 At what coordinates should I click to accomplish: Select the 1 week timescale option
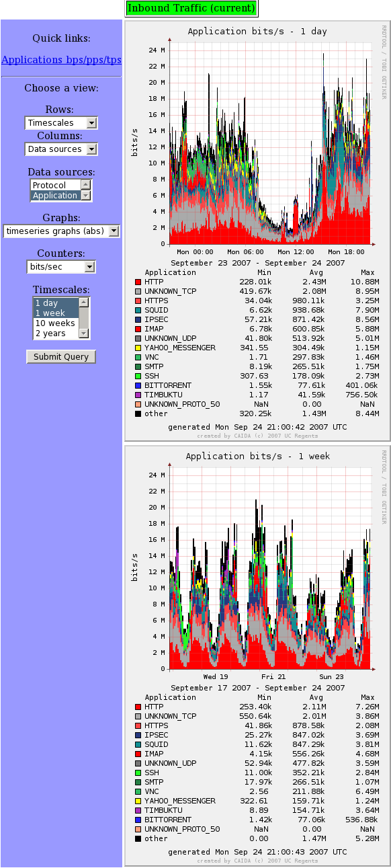pos(56,313)
